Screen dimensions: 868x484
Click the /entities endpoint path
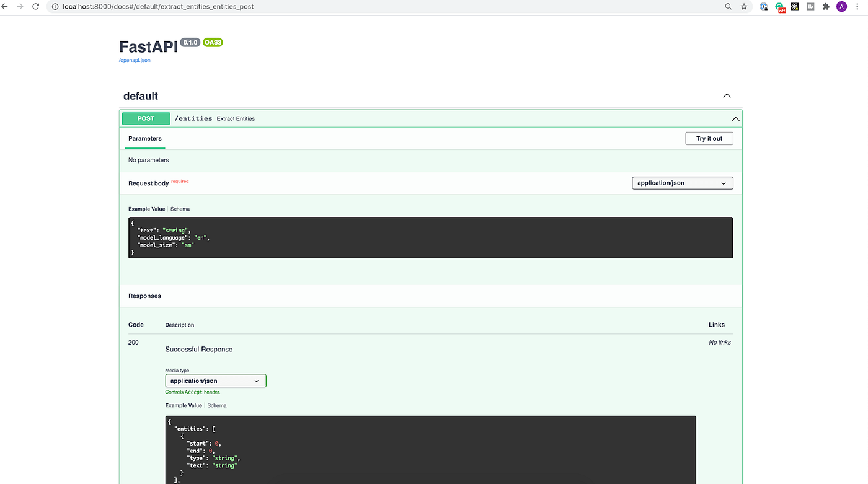click(x=193, y=118)
